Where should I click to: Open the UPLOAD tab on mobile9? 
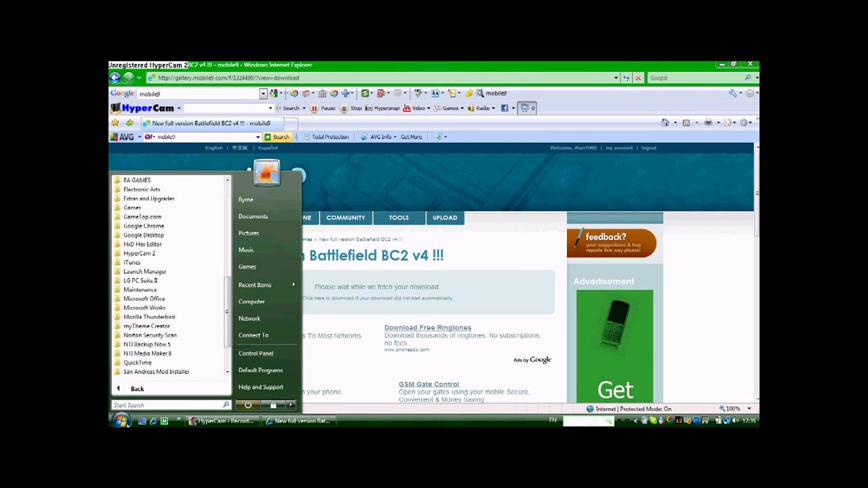coord(445,218)
